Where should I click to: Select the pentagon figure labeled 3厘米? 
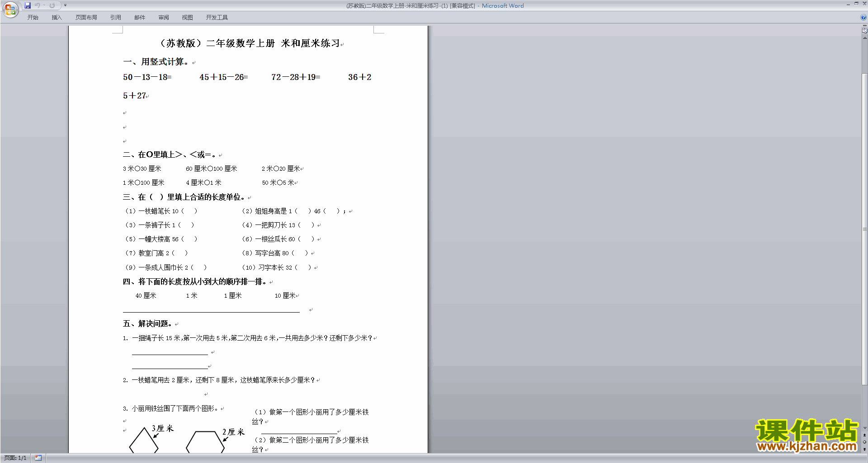144,440
